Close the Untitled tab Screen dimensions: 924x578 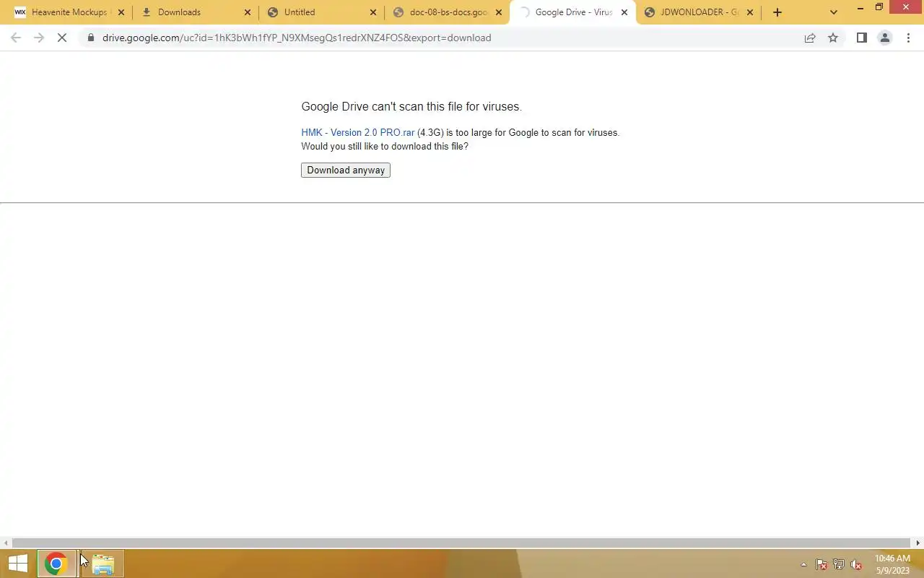(x=373, y=12)
